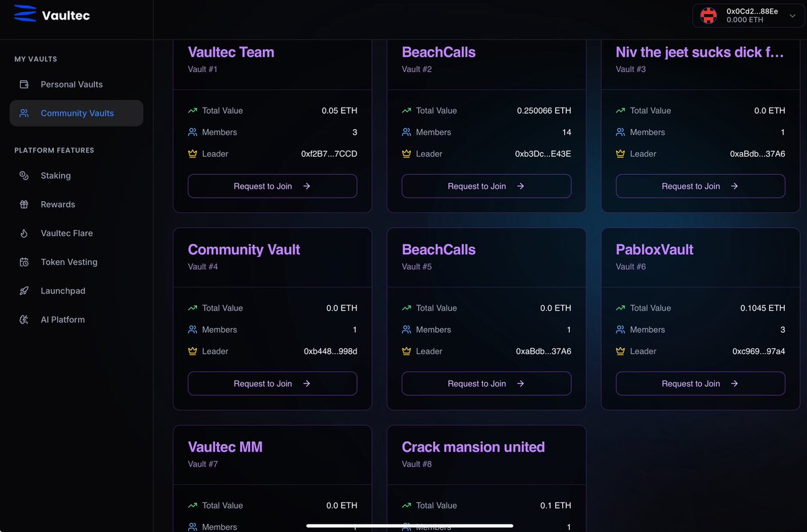This screenshot has height=532, width=807.
Task: Select the Staking coins icon in sidebar
Action: [x=23, y=176]
